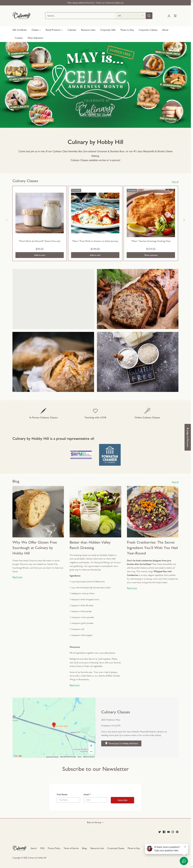
Task: Open the Facebook footer icon
Action: [x=164, y=832]
